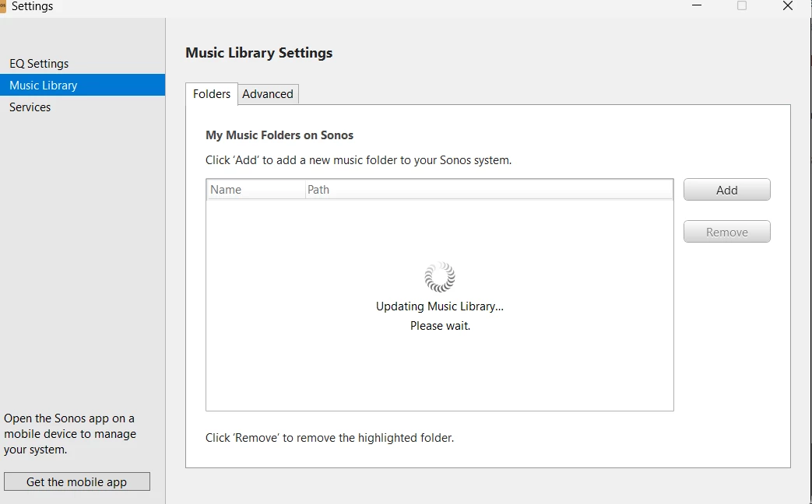Viewport: 812px width, 504px height.
Task: Click Get the mobile app button
Action: tap(76, 481)
